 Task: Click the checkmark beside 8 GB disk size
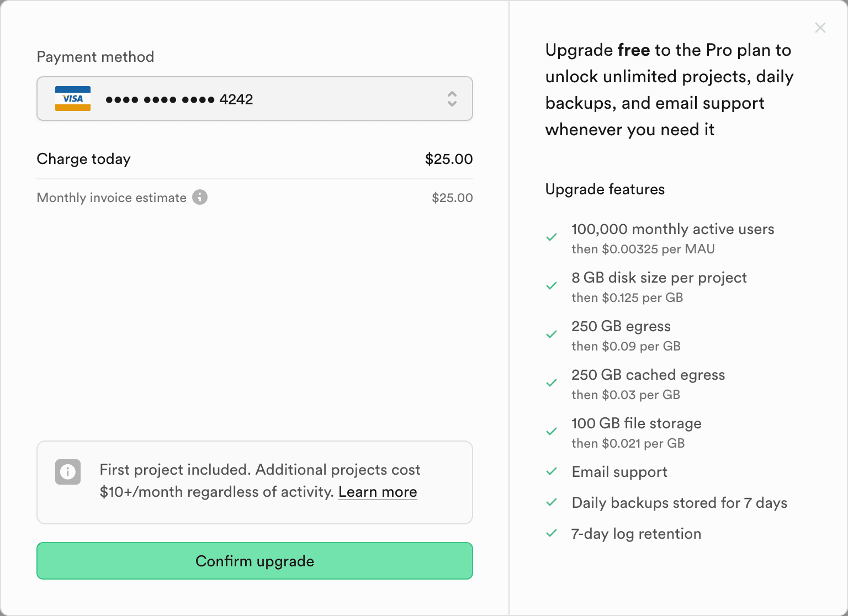coord(552,285)
